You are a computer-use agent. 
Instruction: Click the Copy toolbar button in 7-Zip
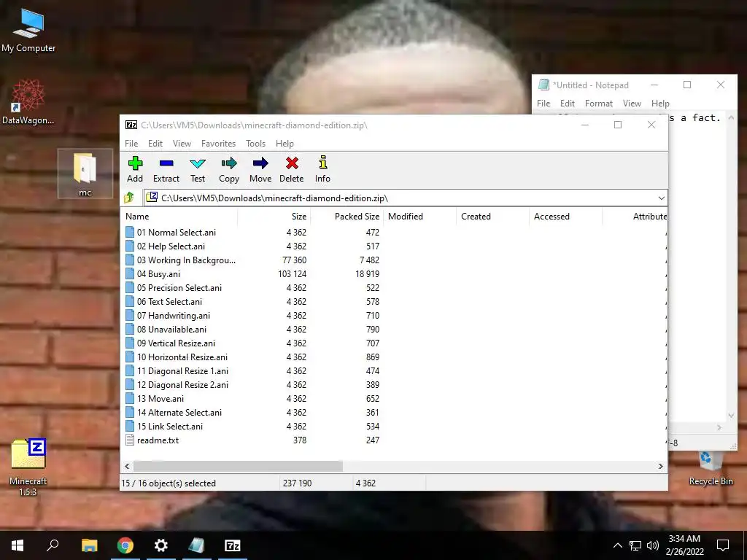click(x=228, y=169)
